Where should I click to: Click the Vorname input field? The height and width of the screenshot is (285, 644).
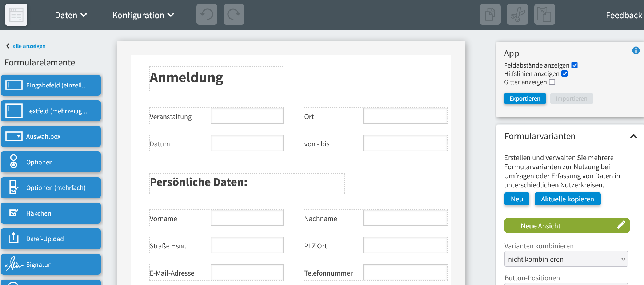coord(247,218)
